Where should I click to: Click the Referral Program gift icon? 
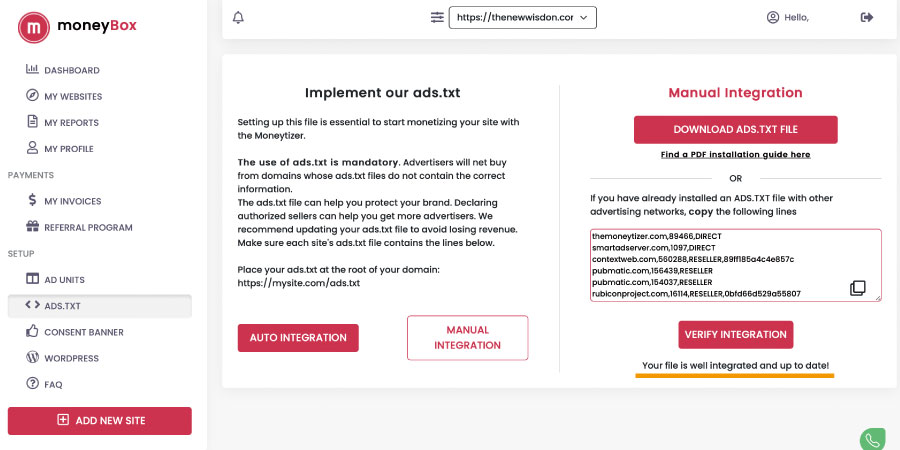point(32,226)
